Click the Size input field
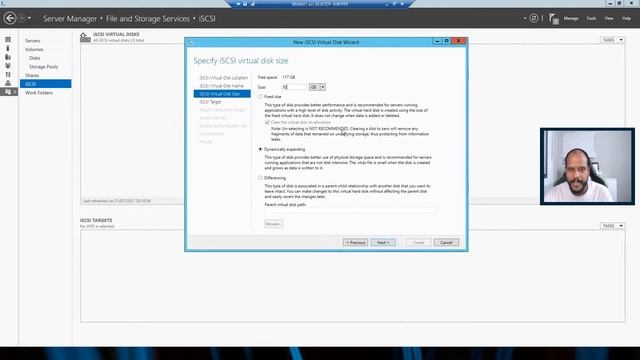 [x=294, y=87]
